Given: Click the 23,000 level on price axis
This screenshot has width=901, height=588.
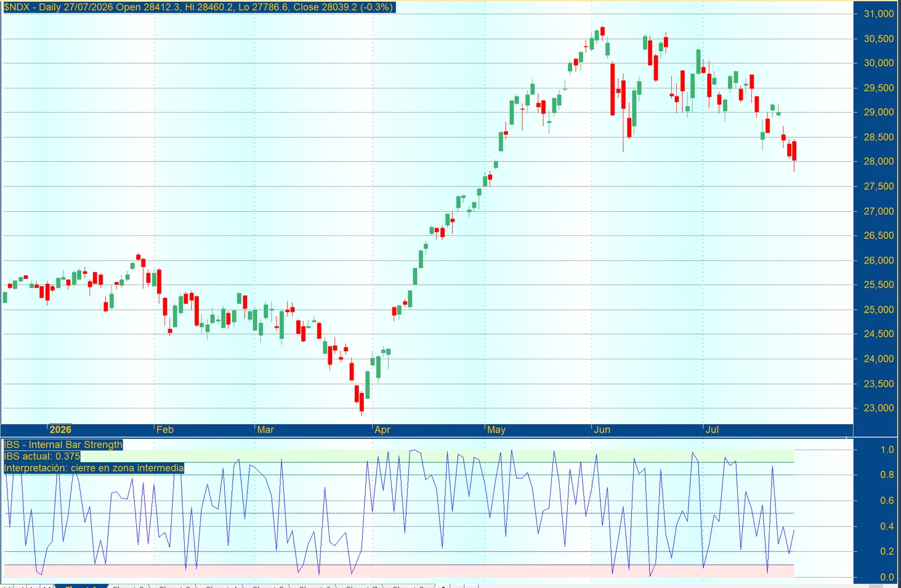Looking at the screenshot, I should click(x=878, y=408).
